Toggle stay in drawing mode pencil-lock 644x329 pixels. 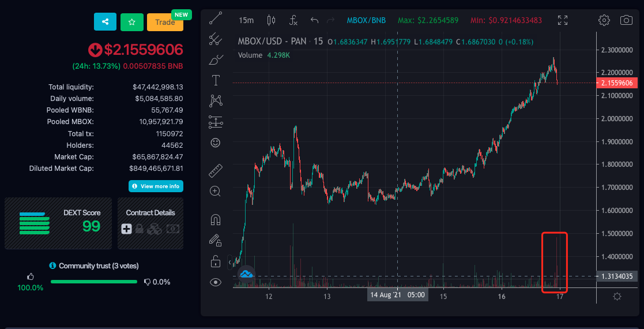pos(215,240)
